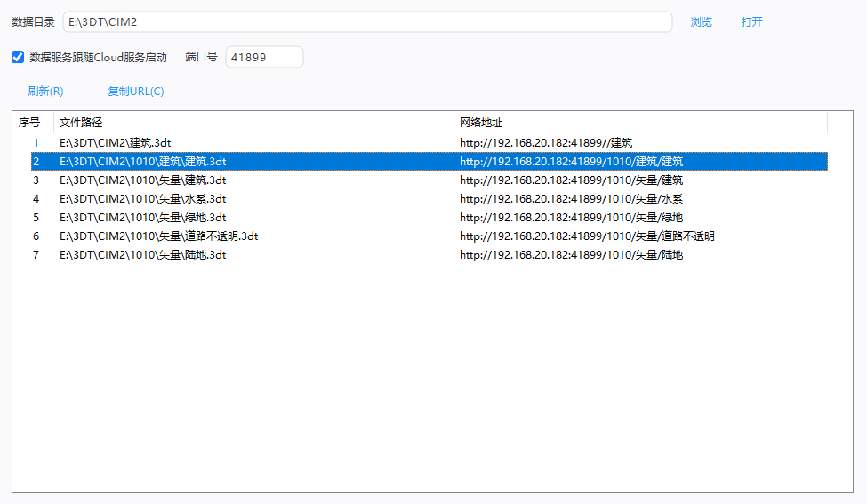Select file path 1010\矢量\道路不透明.3dt

coord(158,236)
